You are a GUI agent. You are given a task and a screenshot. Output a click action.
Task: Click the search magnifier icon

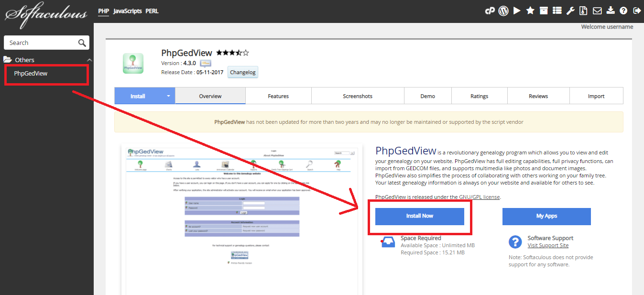click(82, 43)
